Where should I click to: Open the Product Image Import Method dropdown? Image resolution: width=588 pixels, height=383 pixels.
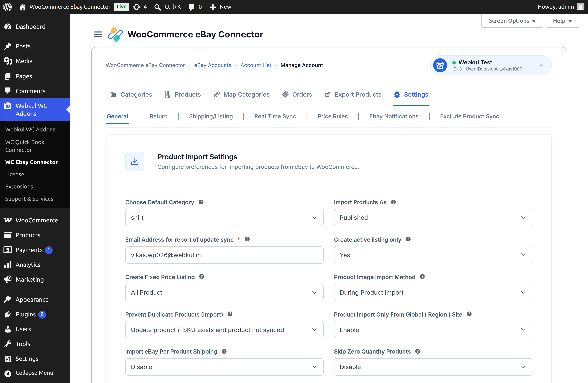[433, 292]
